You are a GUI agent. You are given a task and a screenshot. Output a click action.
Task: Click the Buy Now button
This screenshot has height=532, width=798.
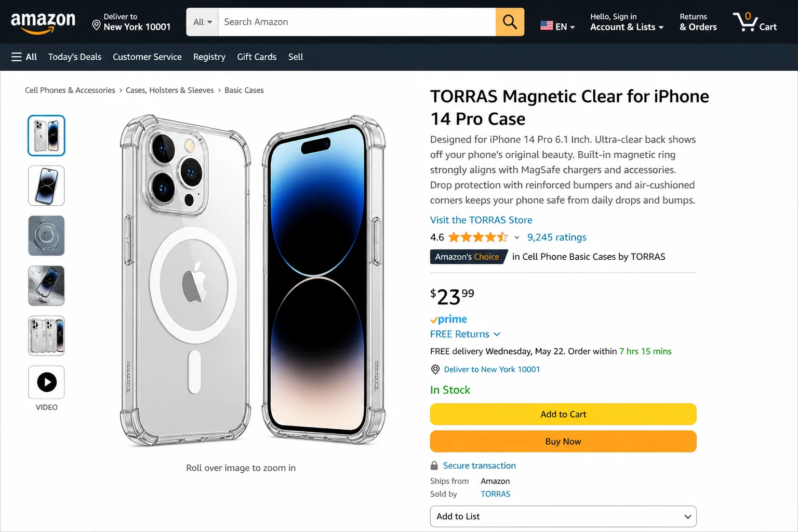tap(563, 441)
